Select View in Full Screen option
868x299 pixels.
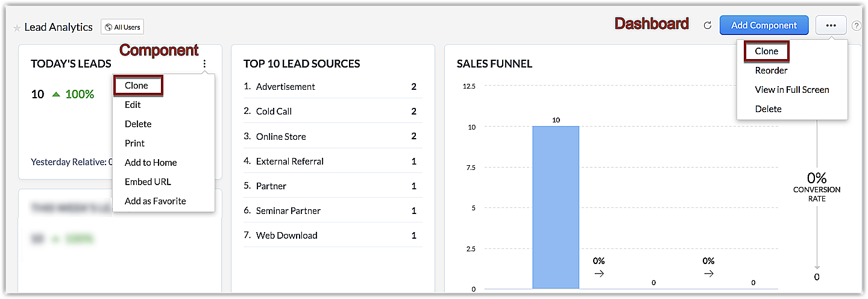792,90
